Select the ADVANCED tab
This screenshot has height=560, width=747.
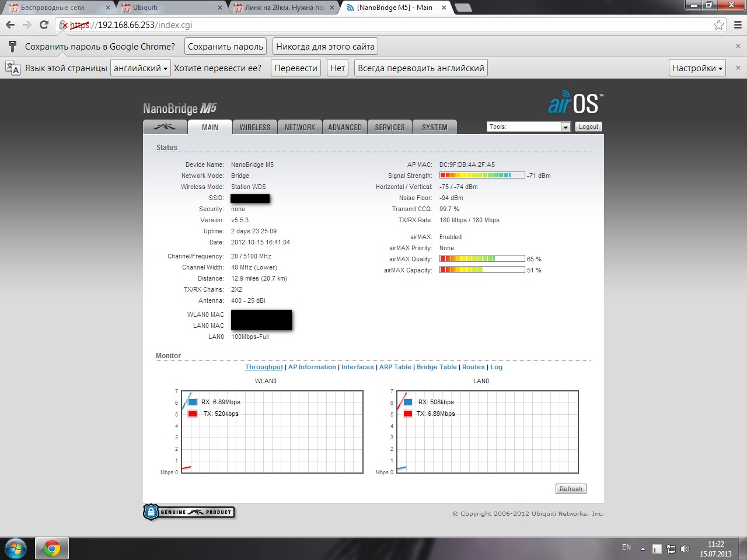(345, 127)
